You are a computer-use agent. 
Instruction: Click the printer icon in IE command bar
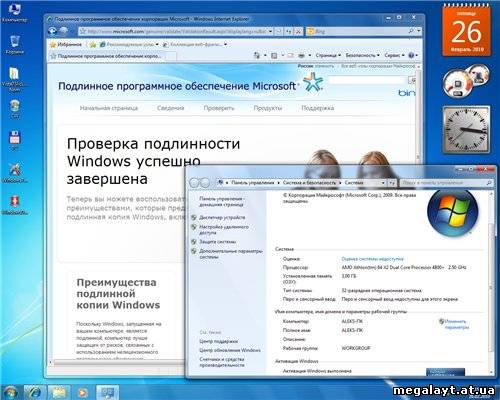tap(302, 55)
